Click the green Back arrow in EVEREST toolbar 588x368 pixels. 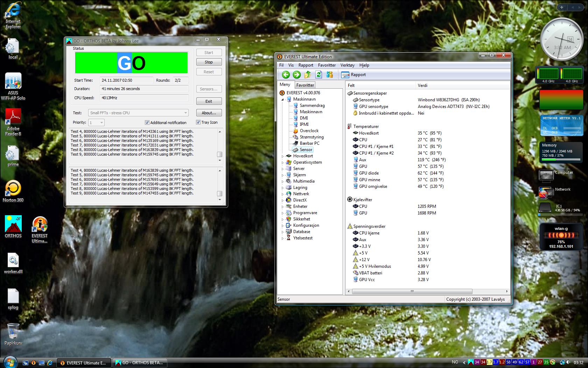pyautogui.click(x=286, y=75)
